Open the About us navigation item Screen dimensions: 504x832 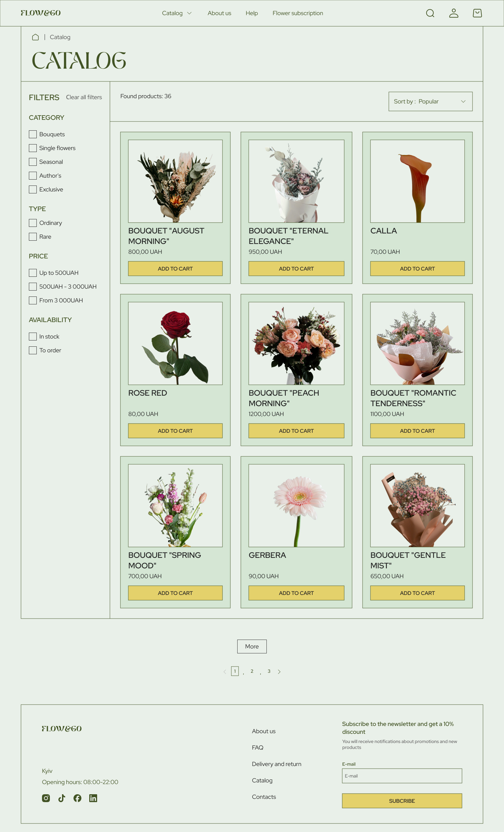219,13
